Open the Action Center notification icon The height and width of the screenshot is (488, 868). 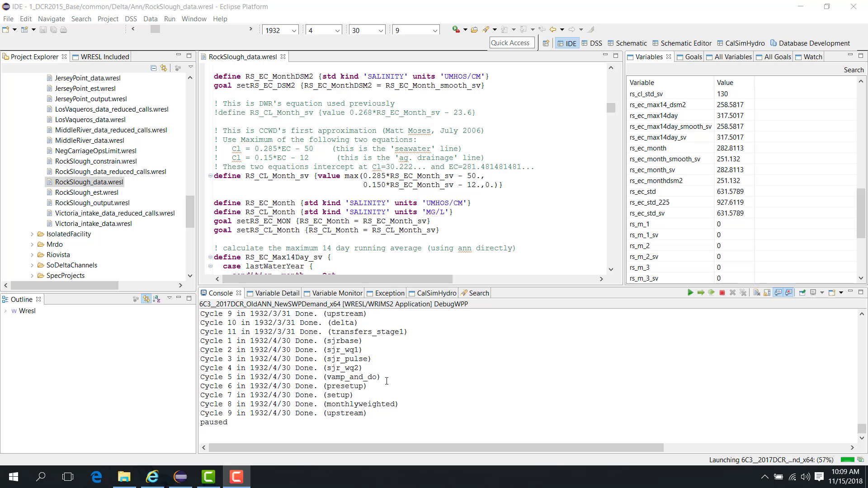point(819,477)
